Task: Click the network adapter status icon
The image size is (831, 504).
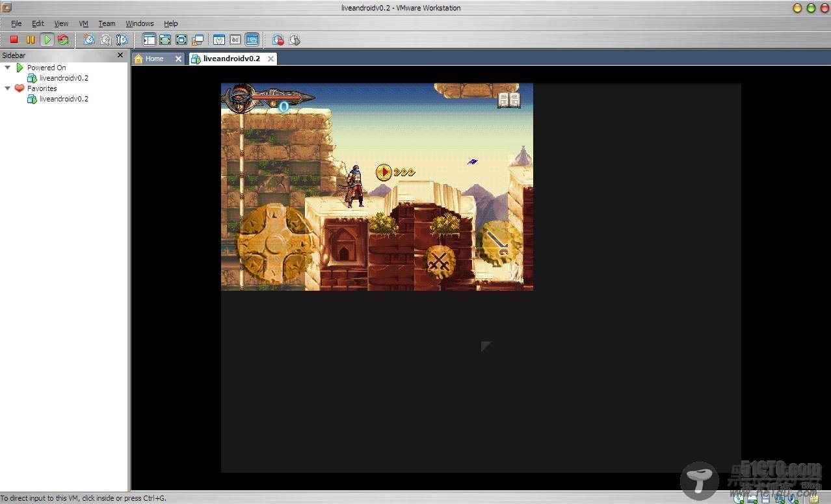Action: pos(780,499)
